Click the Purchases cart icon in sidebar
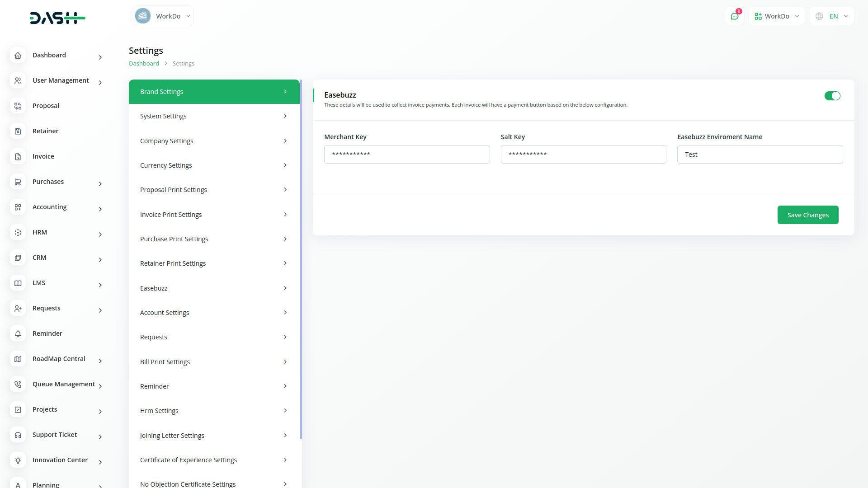Screen dimensions: 868x488 click(x=18, y=182)
